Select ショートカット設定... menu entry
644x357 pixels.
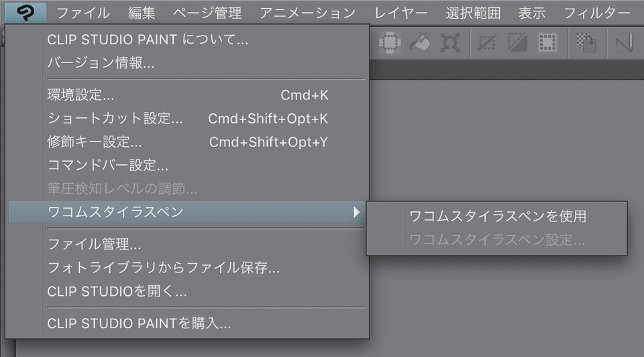115,119
